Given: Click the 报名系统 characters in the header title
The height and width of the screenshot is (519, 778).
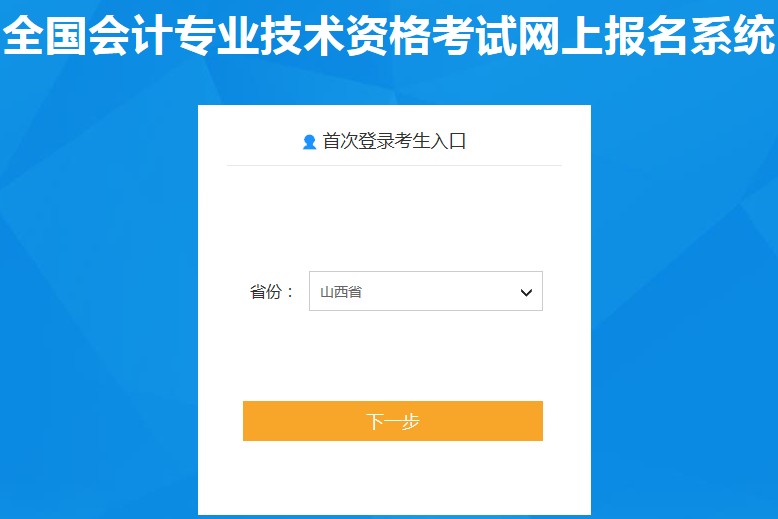Looking at the screenshot, I should click(690, 35).
